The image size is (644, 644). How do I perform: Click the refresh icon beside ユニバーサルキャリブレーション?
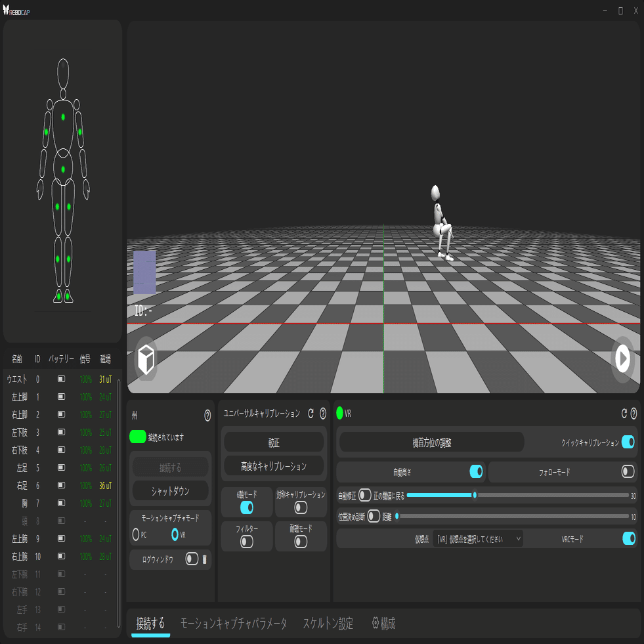[x=311, y=414]
